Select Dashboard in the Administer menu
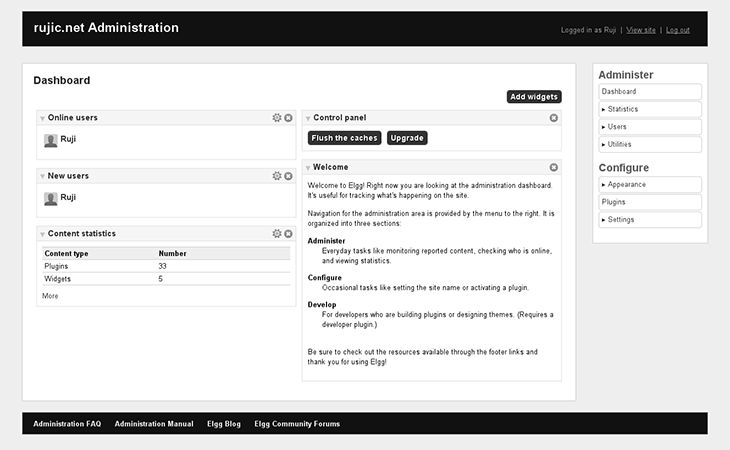The image size is (730, 450). (650, 91)
